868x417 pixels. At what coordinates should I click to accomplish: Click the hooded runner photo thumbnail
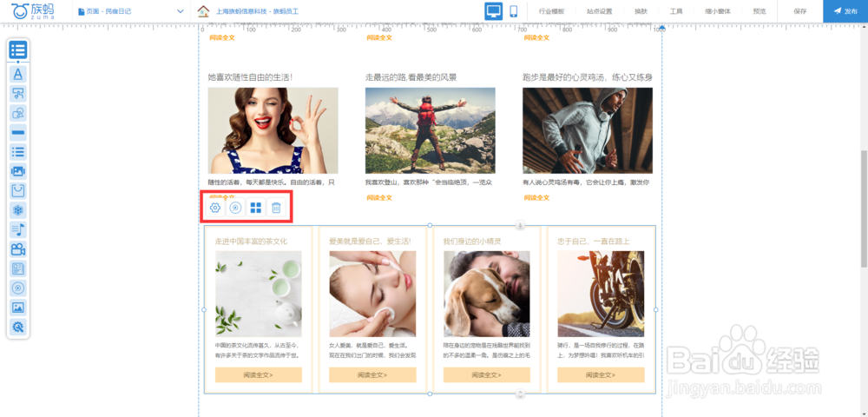pos(588,130)
